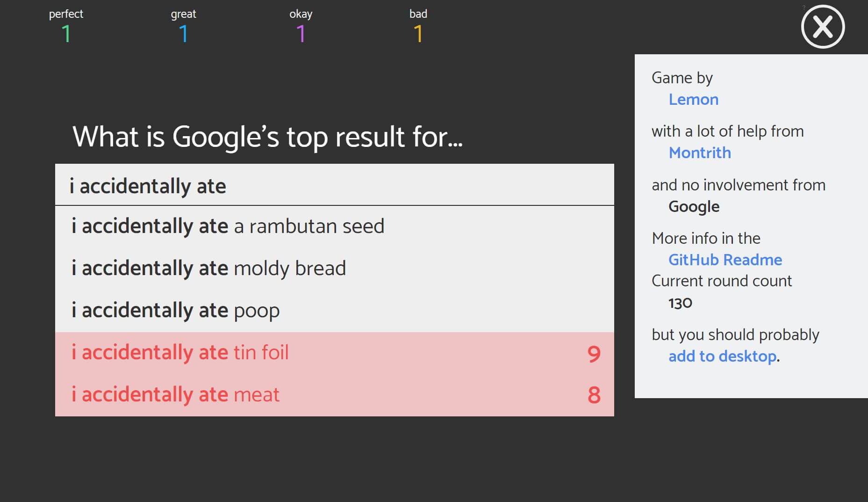
Task: Select the red 'tin foil' result
Action: pyautogui.click(x=180, y=353)
